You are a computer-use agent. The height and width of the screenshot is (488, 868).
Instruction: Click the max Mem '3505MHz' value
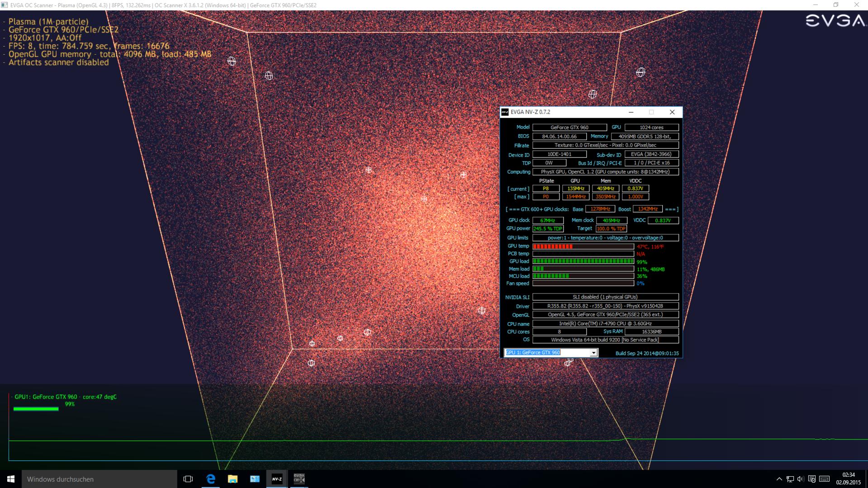(x=606, y=197)
